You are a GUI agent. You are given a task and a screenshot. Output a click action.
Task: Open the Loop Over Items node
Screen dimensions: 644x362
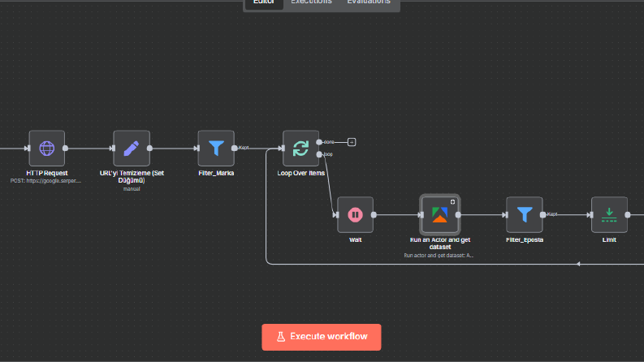300,149
